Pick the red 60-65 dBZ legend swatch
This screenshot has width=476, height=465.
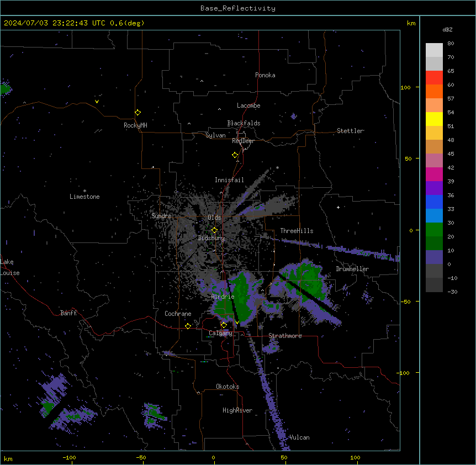(x=434, y=77)
